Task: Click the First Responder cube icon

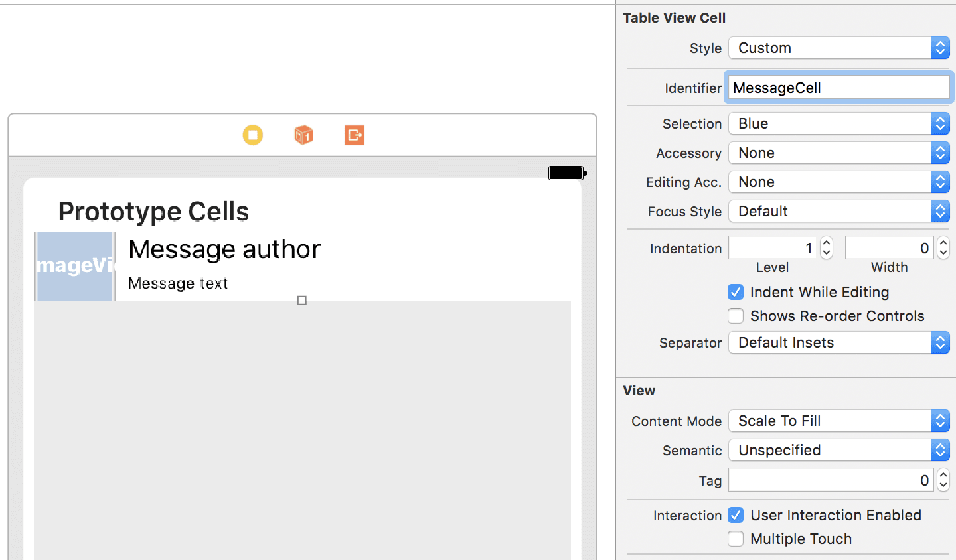Action: pyautogui.click(x=303, y=135)
